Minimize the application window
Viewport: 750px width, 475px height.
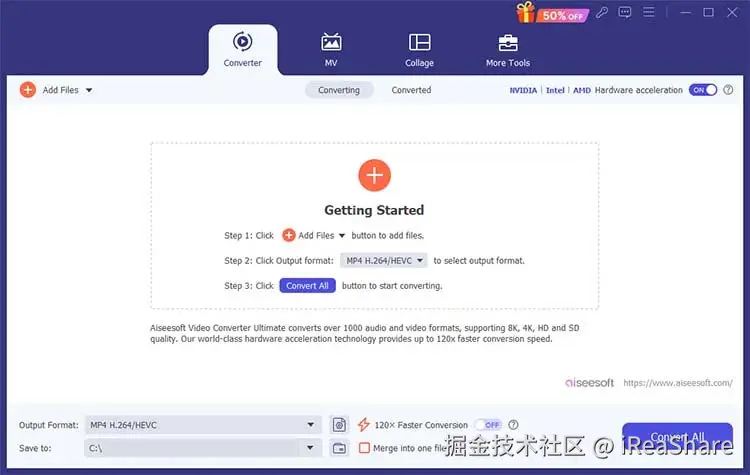click(x=685, y=12)
